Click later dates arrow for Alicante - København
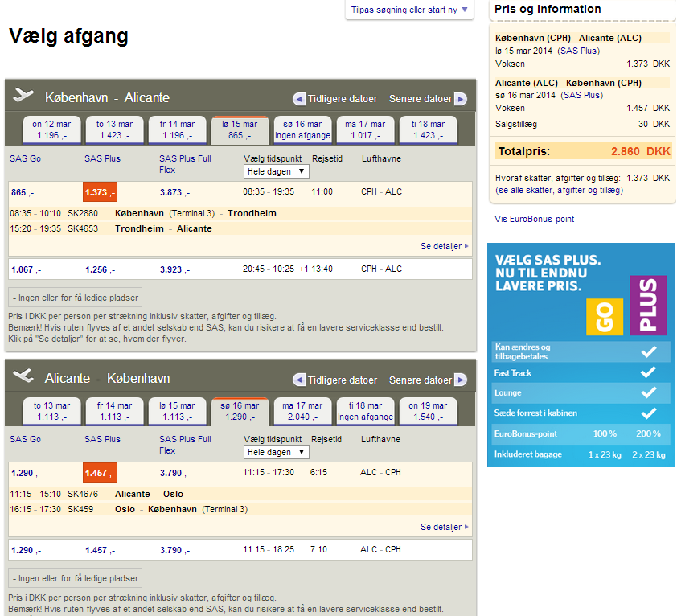677x616 pixels. 460,380
